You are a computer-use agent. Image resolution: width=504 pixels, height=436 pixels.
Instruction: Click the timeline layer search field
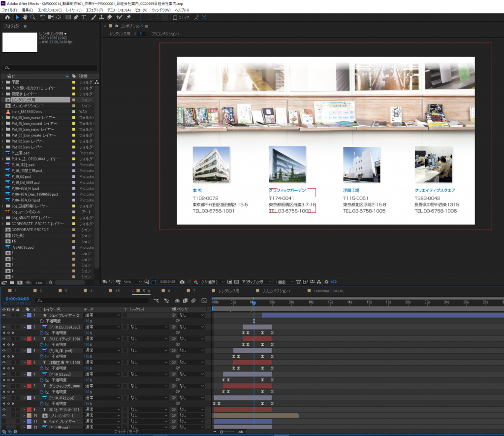coord(93,301)
